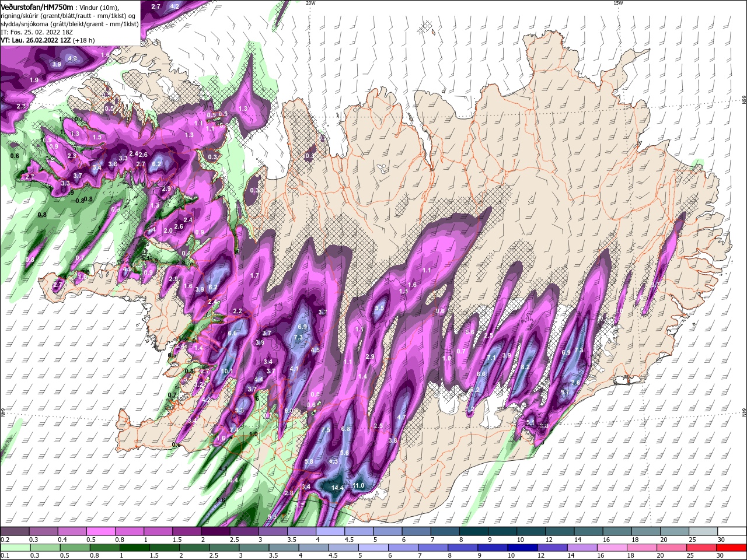
Task: Pick the rain legend swatch between 0.5 and 0.8
Action: click(75, 548)
